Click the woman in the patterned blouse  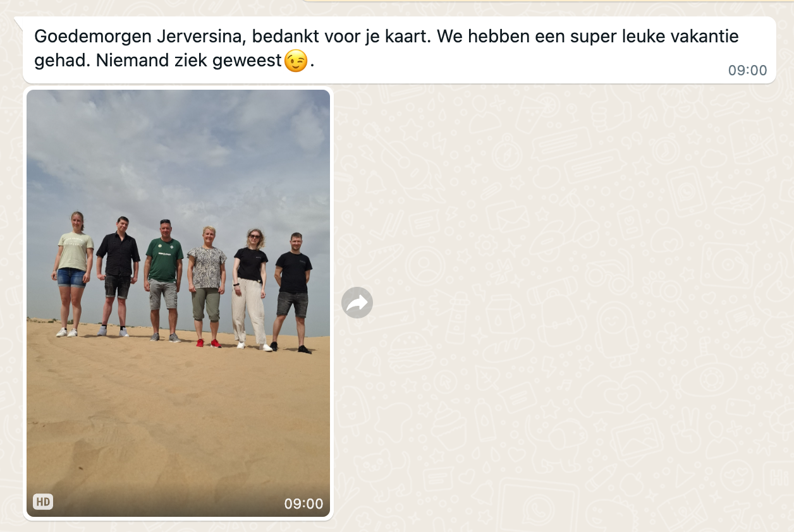207,286
